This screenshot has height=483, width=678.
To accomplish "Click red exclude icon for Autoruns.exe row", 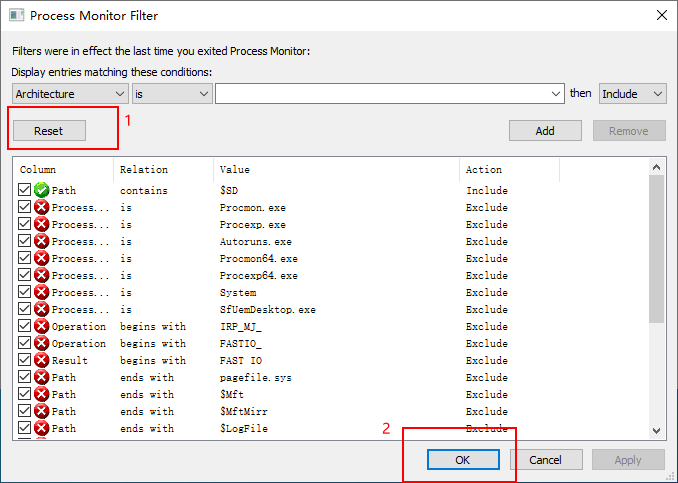I will [x=42, y=242].
